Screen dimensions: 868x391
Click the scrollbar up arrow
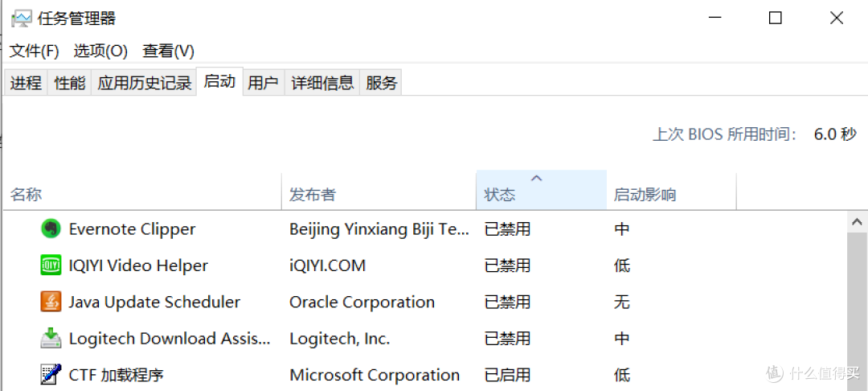[x=858, y=223]
